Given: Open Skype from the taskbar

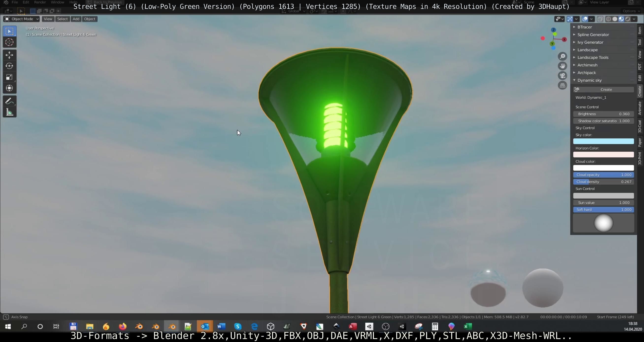Looking at the screenshot, I should click(x=238, y=326).
